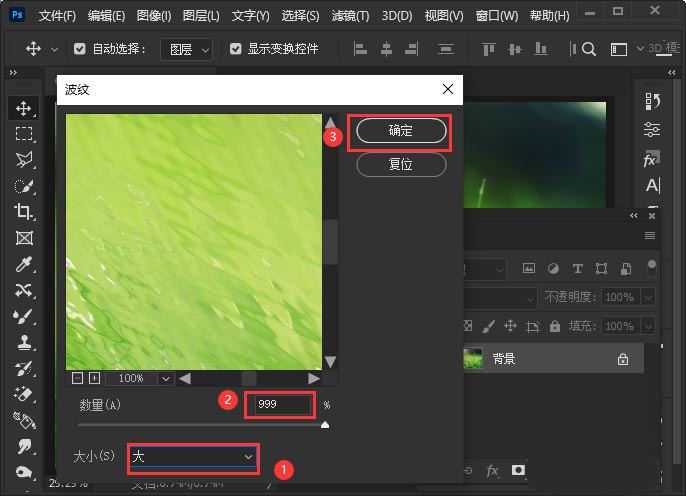The image size is (686, 496).
Task: Select the Rectangular Marquee tool
Action: [24, 133]
